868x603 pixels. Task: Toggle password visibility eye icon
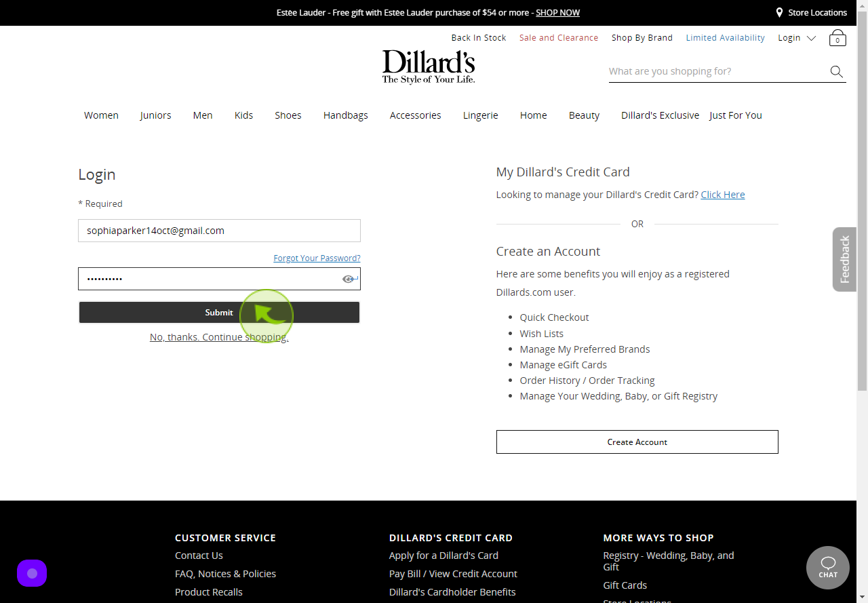pyautogui.click(x=350, y=279)
